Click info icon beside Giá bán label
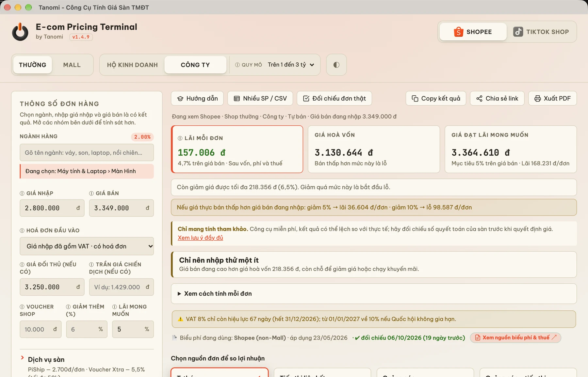 (x=91, y=193)
